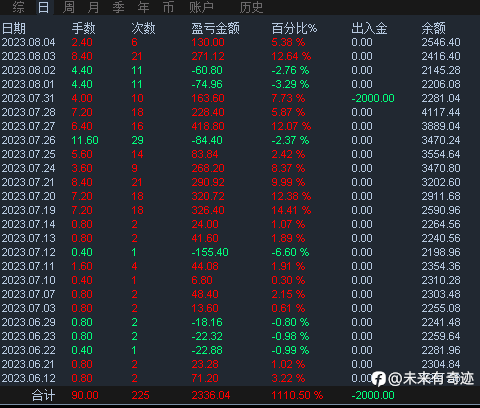Select the 日 daily tab
Image resolution: width=480 pixels, height=408 pixels.
click(44, 7)
